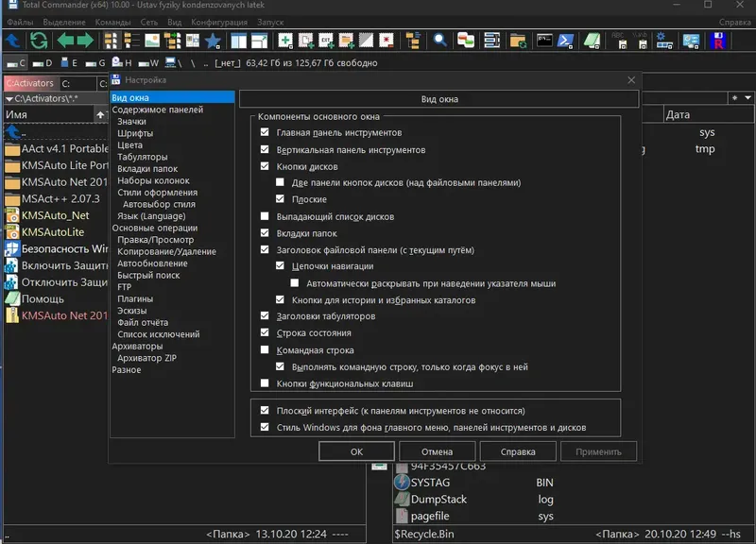Click the magnifying glass search icon
This screenshot has width=756, height=544.
click(x=439, y=41)
